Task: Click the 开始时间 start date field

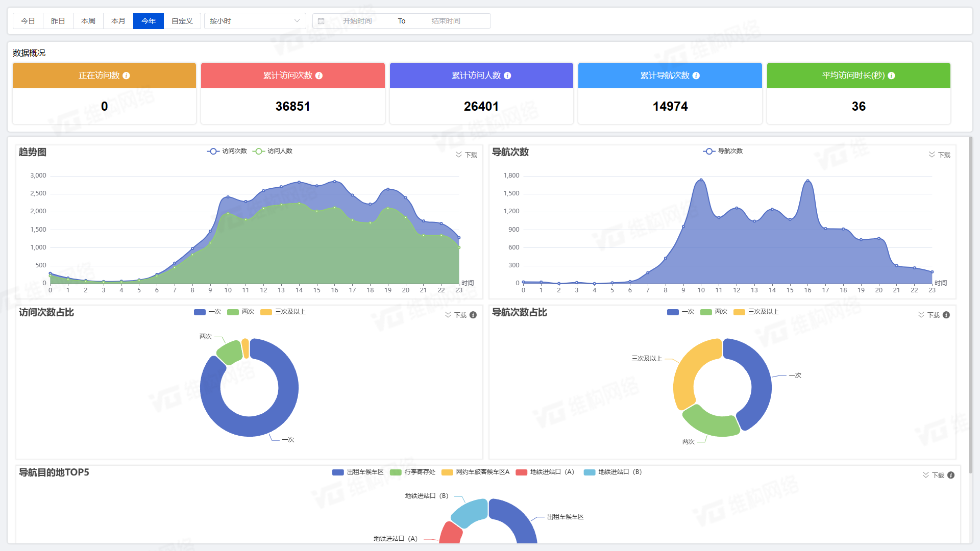Action: (357, 21)
